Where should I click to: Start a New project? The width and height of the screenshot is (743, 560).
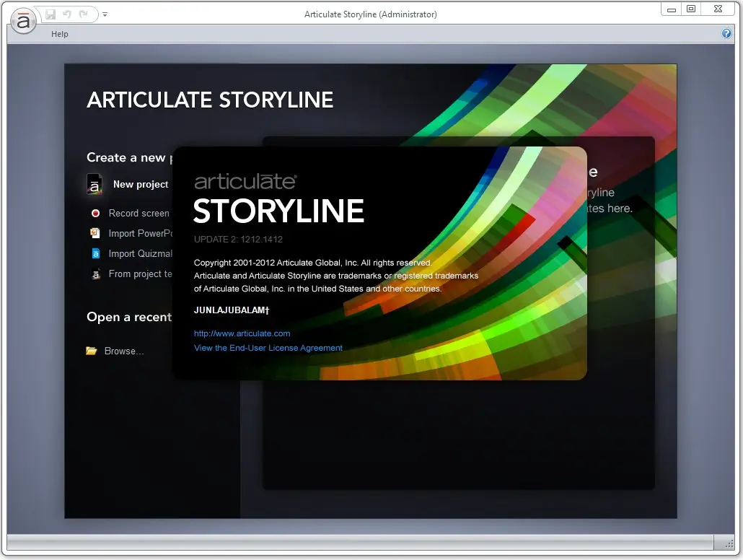pos(140,185)
